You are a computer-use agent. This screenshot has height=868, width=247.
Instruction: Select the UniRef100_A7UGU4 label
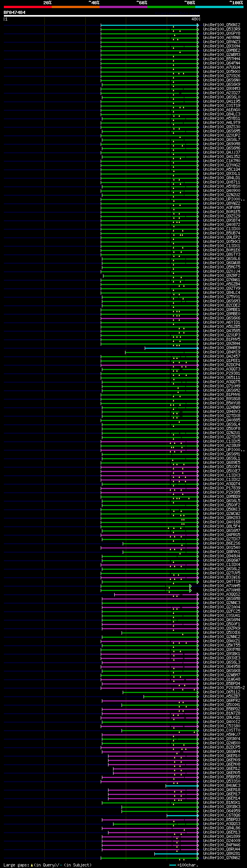222,67
